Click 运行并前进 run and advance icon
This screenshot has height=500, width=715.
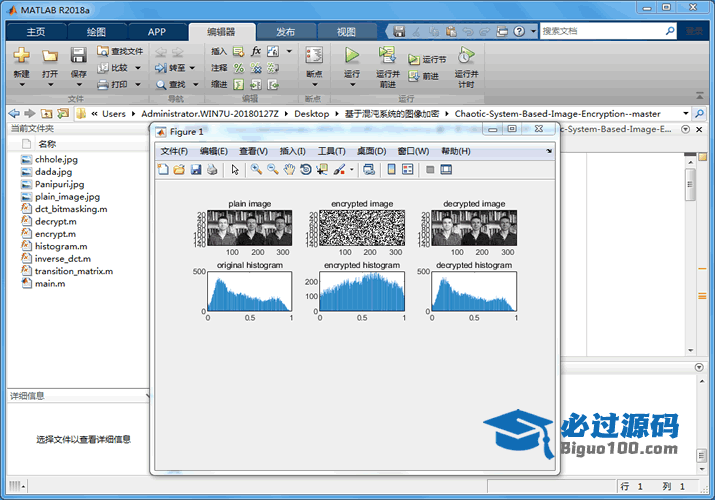(x=387, y=55)
